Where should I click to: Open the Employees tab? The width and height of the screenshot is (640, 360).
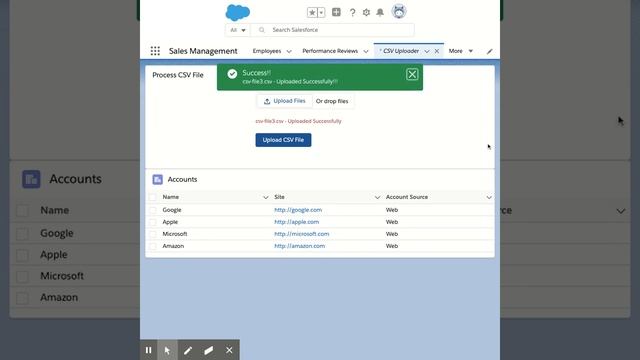[x=267, y=51]
